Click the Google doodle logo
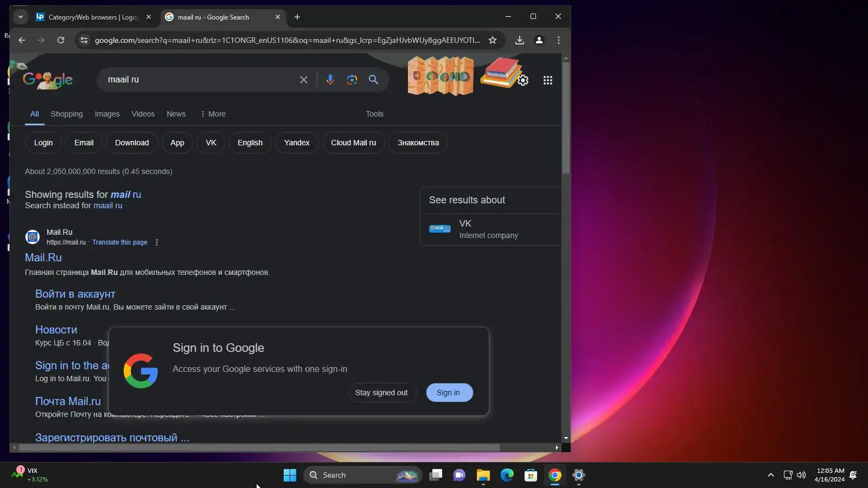 tap(48, 80)
